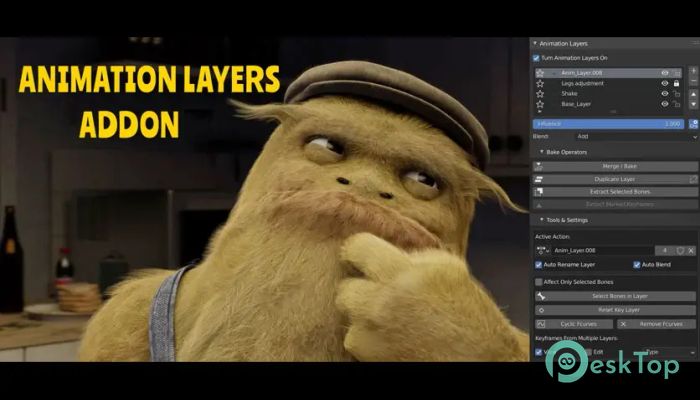Click the action user count 4
The width and height of the screenshot is (700, 400).
[664, 251]
